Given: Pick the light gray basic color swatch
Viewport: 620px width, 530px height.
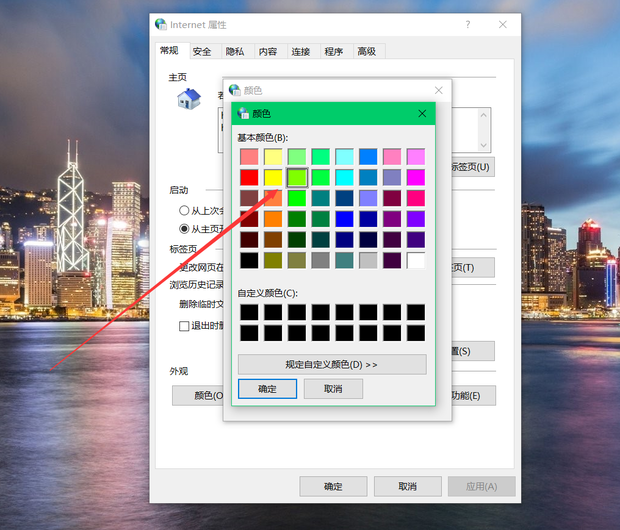Looking at the screenshot, I should point(368,261).
